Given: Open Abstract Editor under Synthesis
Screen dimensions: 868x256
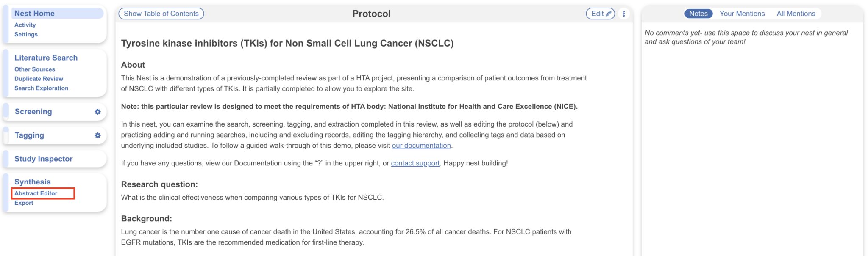Looking at the screenshot, I should [36, 193].
